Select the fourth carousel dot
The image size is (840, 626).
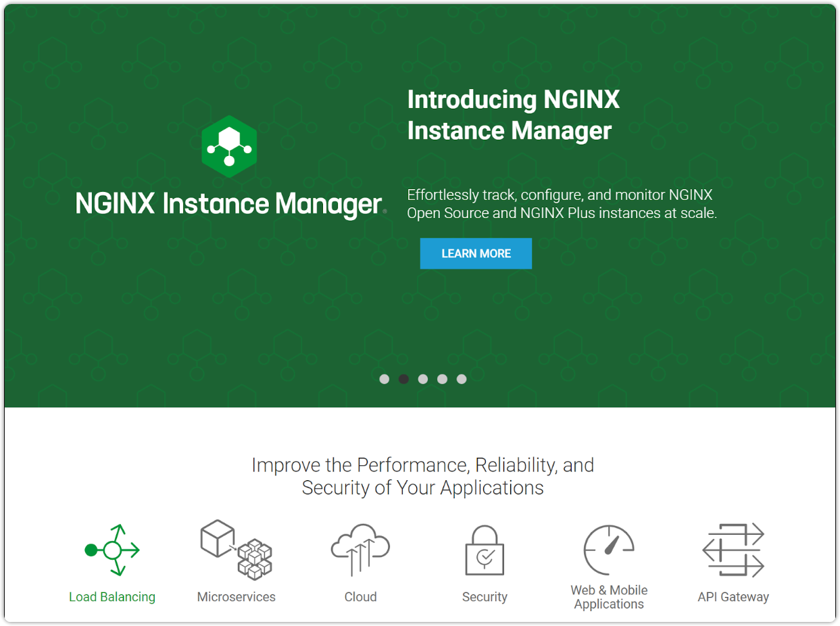click(442, 379)
